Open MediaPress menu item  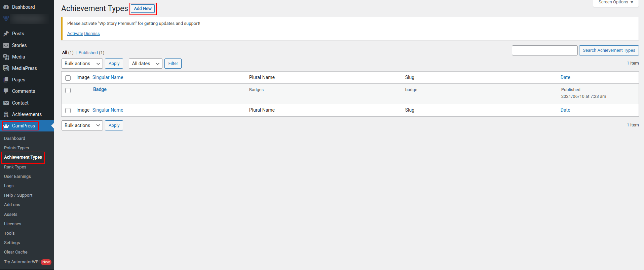click(x=25, y=68)
